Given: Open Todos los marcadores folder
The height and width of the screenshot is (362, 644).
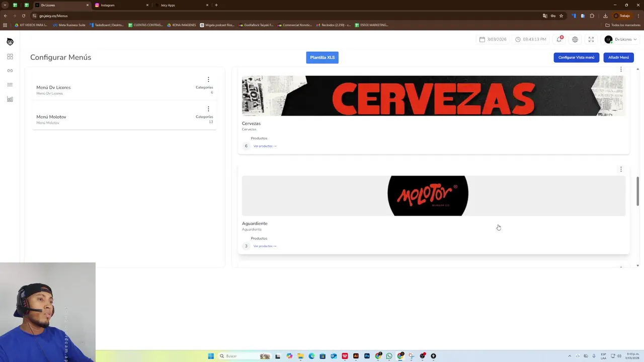Looking at the screenshot, I should pos(623,25).
